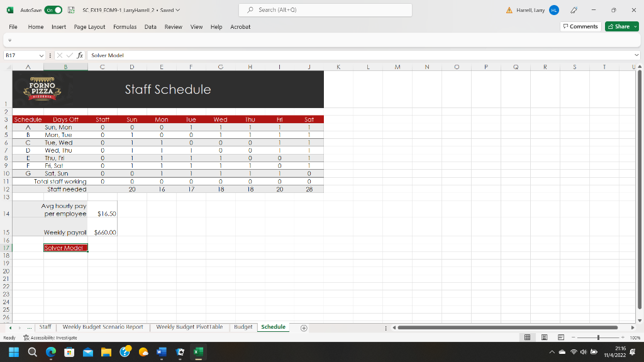The width and height of the screenshot is (644, 362).
Task: Switch to the Formulas ribbon tab
Action: (x=125, y=26)
